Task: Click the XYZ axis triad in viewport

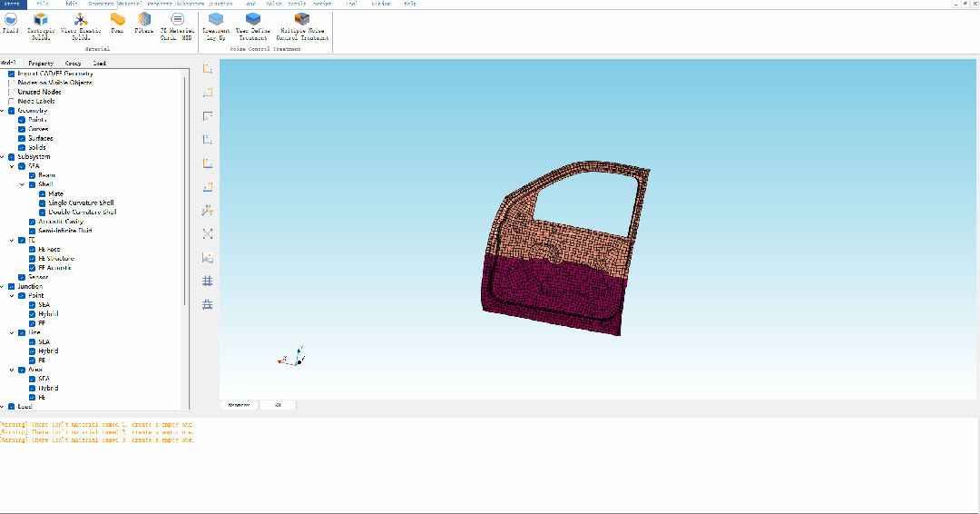Action: 291,356
